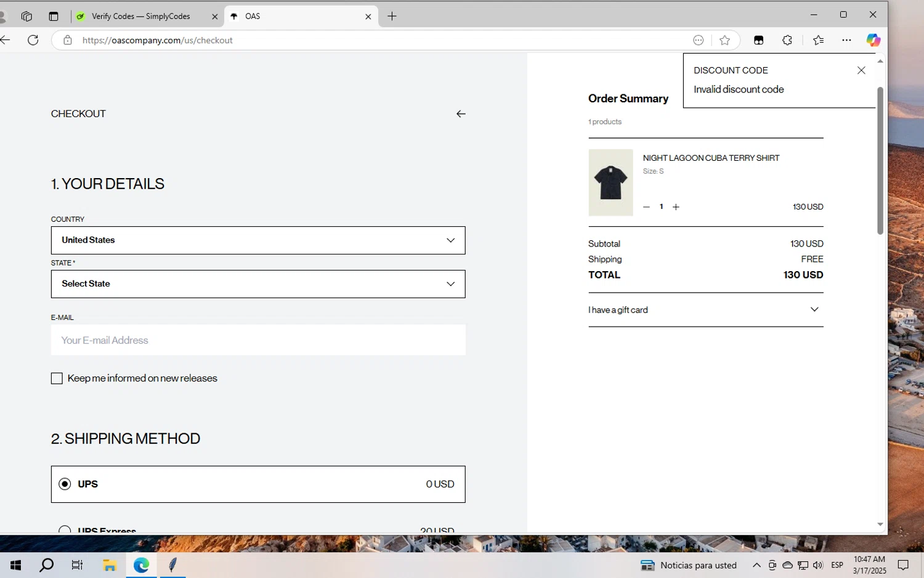Open the clock showing 10:47 AM
Screen dimensions: 924x578
coord(869,565)
